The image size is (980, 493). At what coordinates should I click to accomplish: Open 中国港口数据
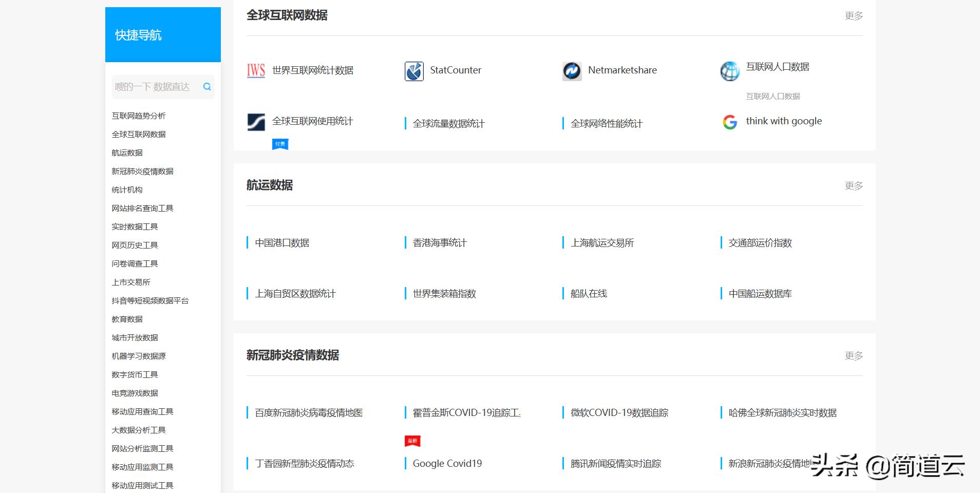283,243
